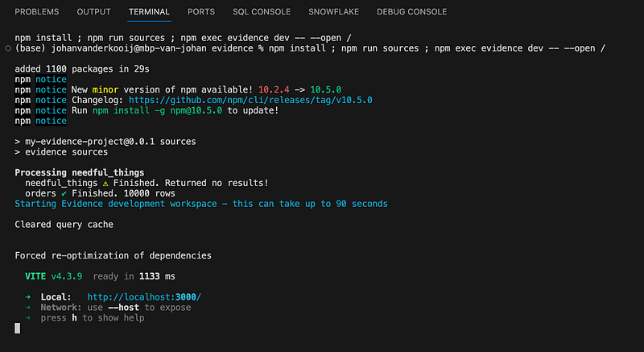The height and width of the screenshot is (352, 644).
Task: Click the top npm install command line
Action: (184, 38)
